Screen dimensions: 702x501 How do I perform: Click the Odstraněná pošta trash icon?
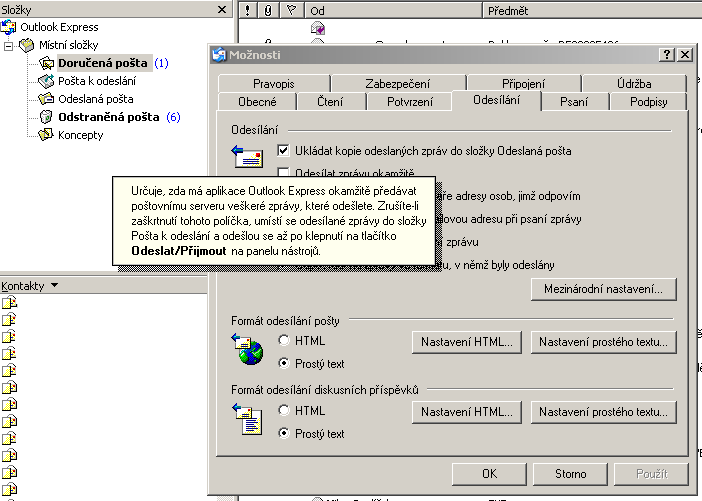pyautogui.click(x=46, y=117)
